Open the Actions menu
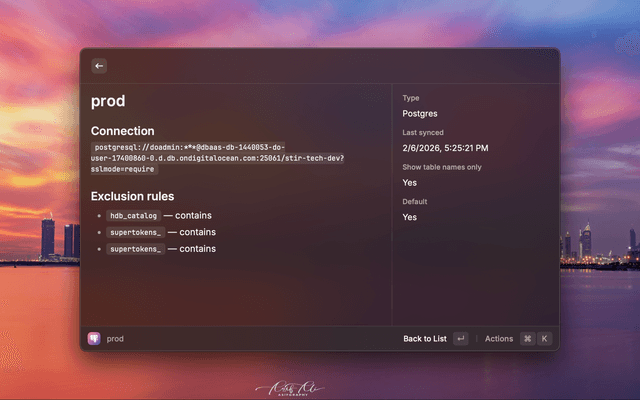This screenshot has width=640, height=400. 499,339
